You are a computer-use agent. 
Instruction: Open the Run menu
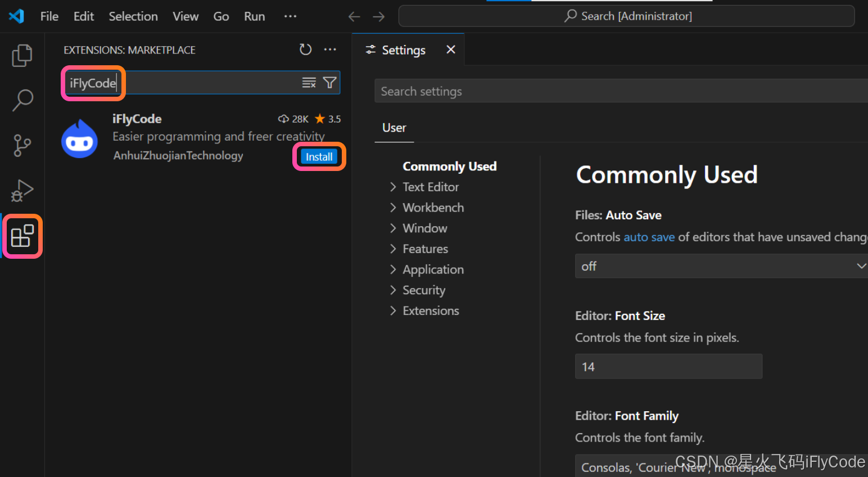pyautogui.click(x=254, y=16)
